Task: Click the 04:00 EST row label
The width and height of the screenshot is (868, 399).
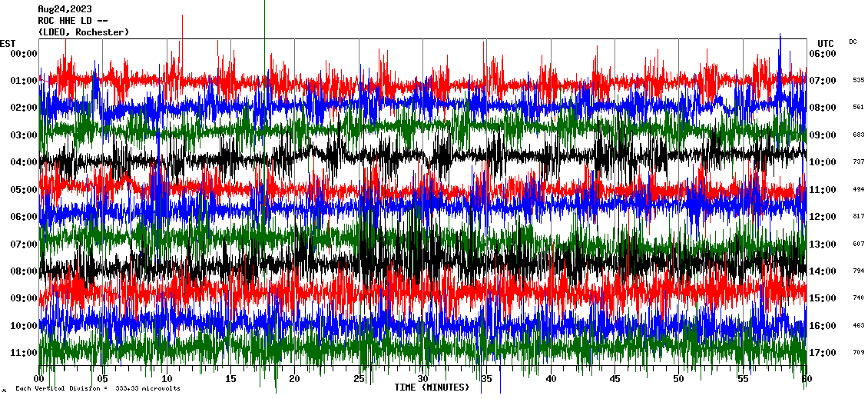Action: [x=23, y=162]
